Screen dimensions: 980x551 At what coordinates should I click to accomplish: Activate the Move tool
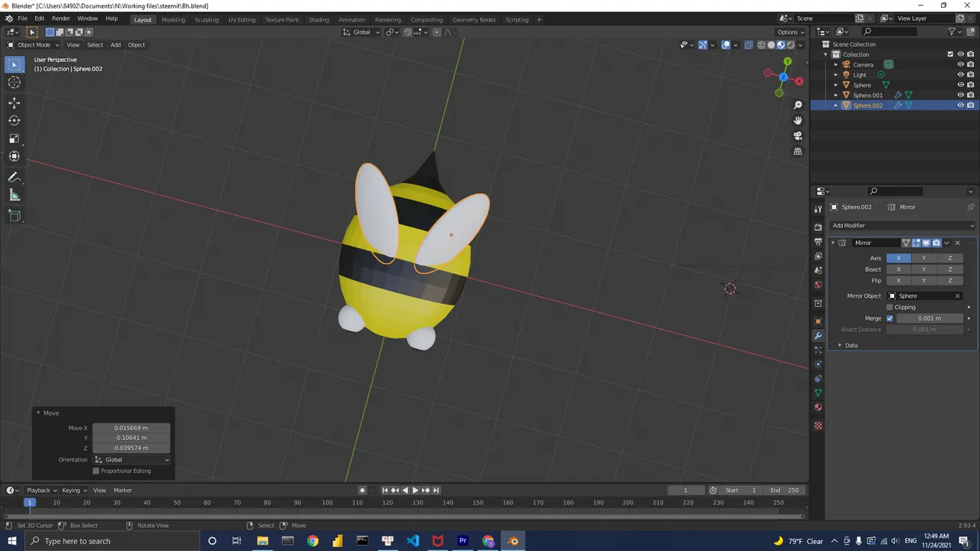tap(15, 103)
